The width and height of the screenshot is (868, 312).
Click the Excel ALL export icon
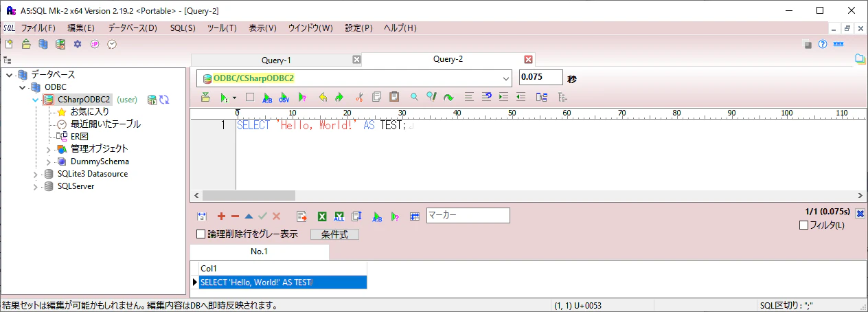339,216
